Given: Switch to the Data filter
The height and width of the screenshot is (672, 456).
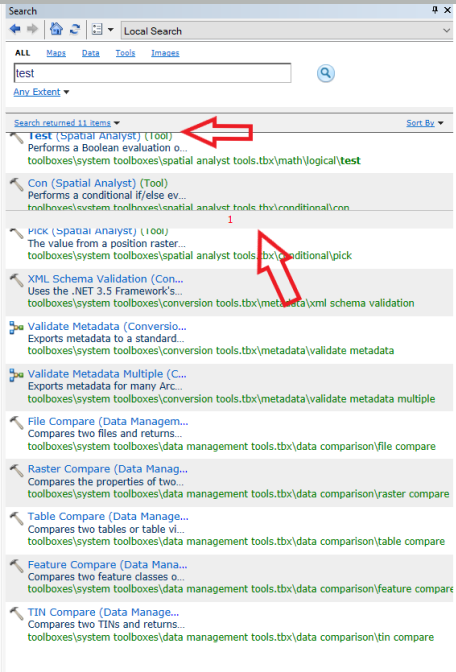Looking at the screenshot, I should 90,53.
